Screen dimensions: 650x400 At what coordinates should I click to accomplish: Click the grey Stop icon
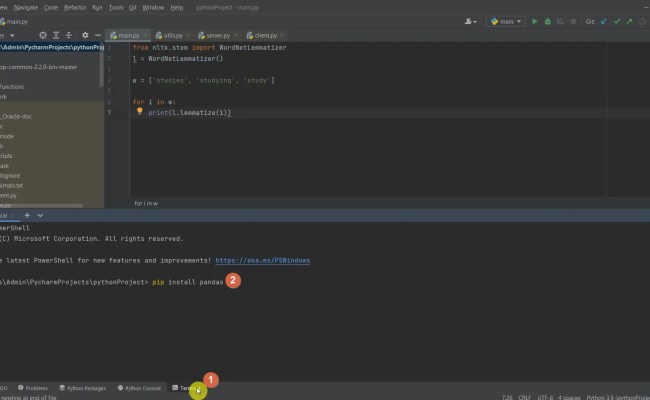click(573, 22)
